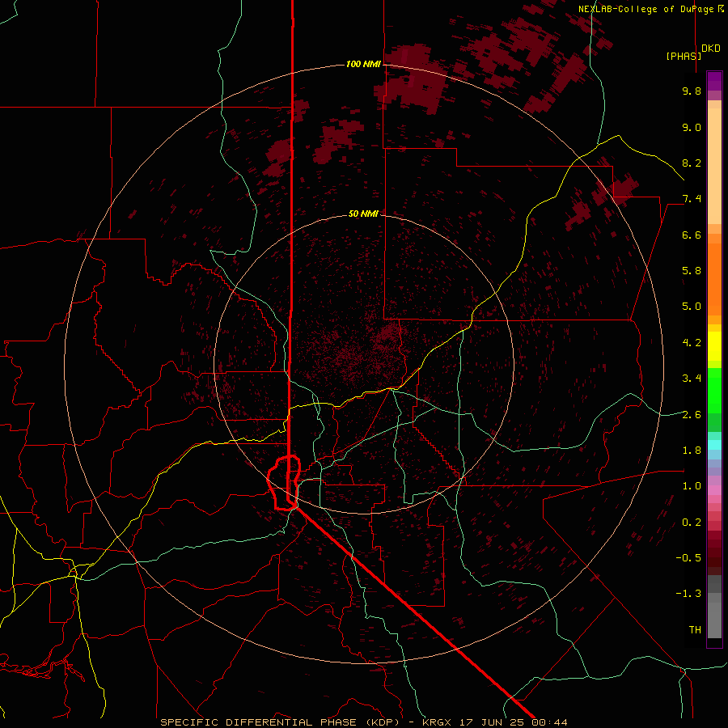Click the 9.8 value on the color scale
The width and height of the screenshot is (728, 728).
[x=692, y=91]
